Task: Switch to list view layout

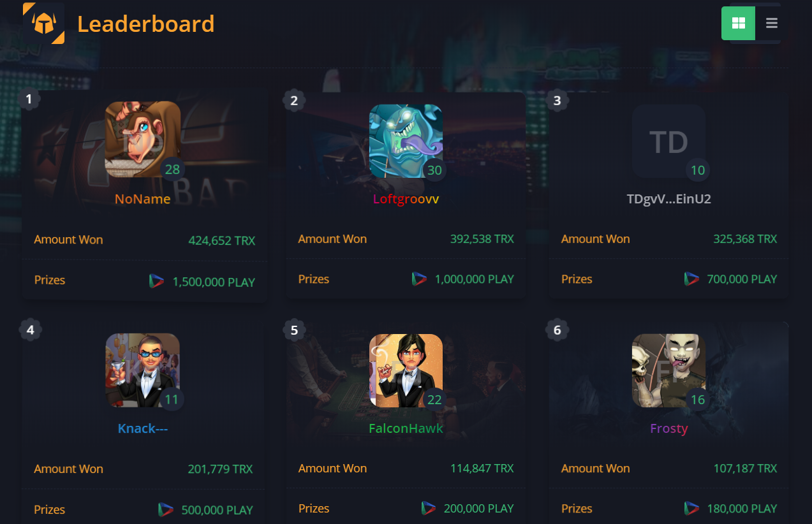Action: coord(772,24)
